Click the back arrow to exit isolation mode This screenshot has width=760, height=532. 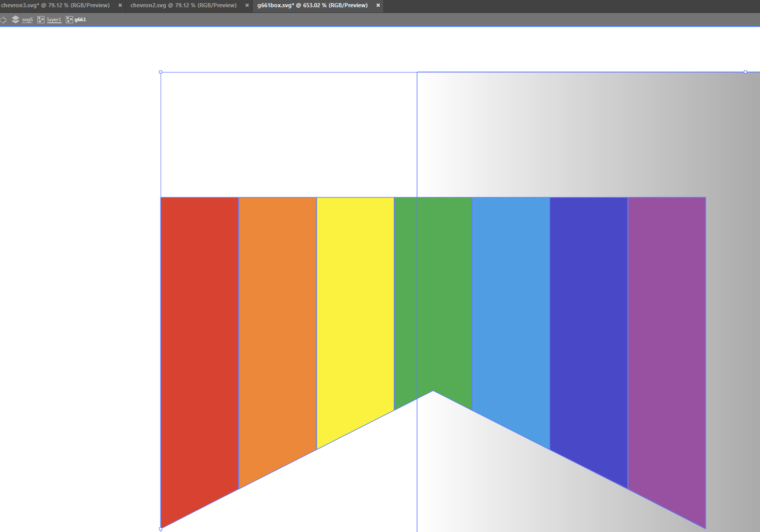click(3, 20)
